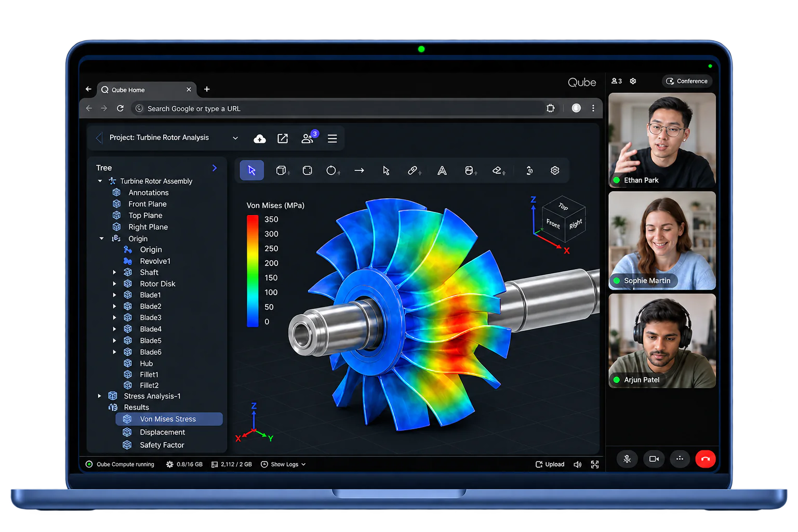Click Qube Compute running status
This screenshot has width=798, height=532.
[120, 464]
